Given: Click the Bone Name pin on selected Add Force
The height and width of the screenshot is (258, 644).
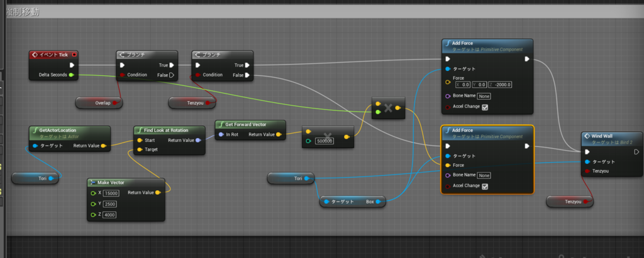Looking at the screenshot, I should tap(448, 175).
